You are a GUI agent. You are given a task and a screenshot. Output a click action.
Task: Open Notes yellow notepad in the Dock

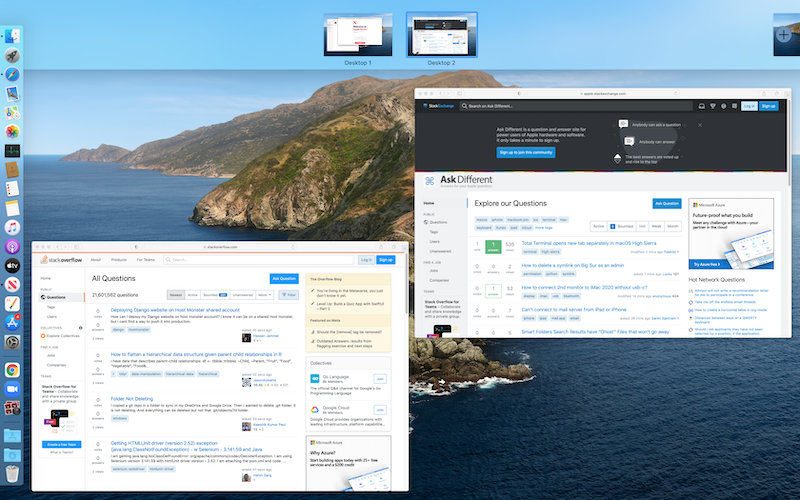coord(12,208)
